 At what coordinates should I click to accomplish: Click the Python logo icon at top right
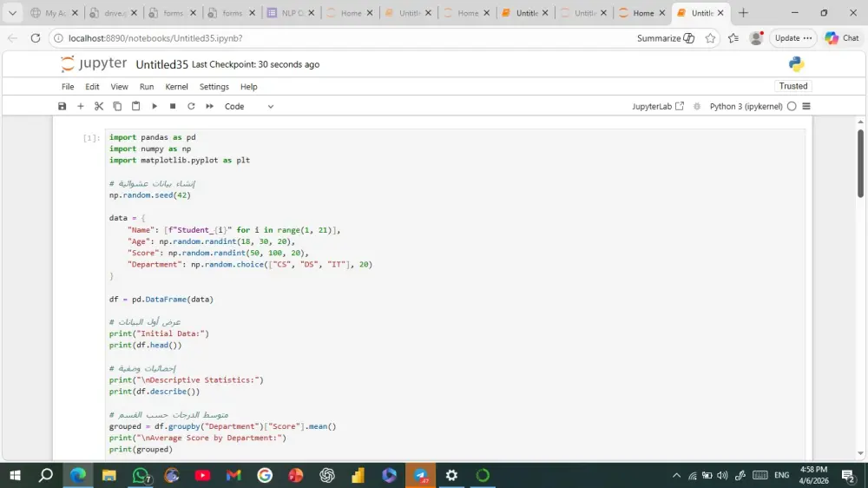[x=796, y=64]
